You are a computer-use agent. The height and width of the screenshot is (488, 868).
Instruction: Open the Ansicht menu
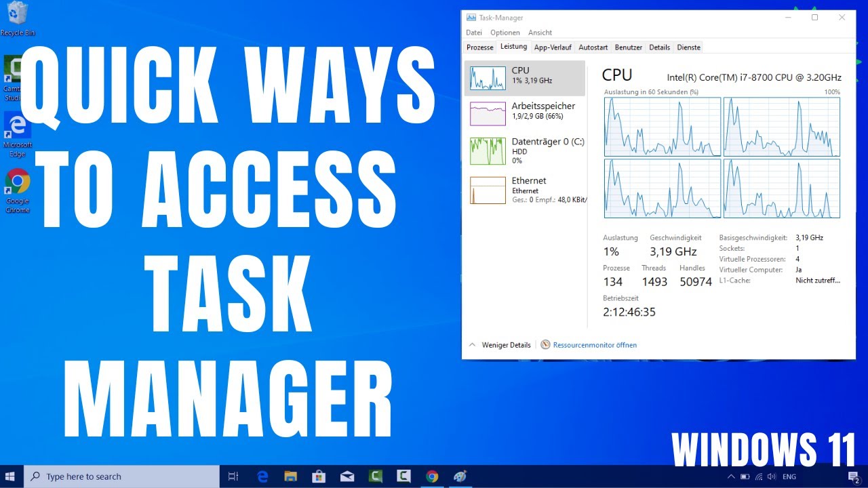click(x=540, y=33)
